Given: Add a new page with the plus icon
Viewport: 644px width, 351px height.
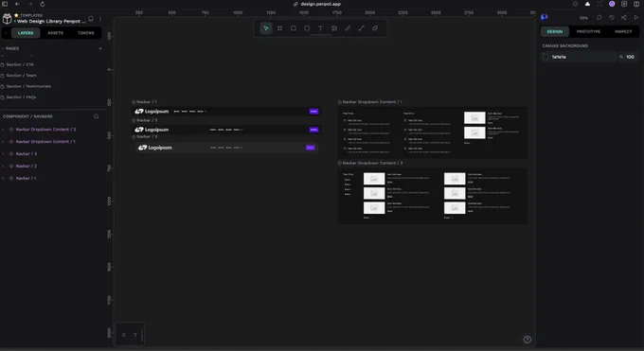Looking at the screenshot, I should (100, 48).
